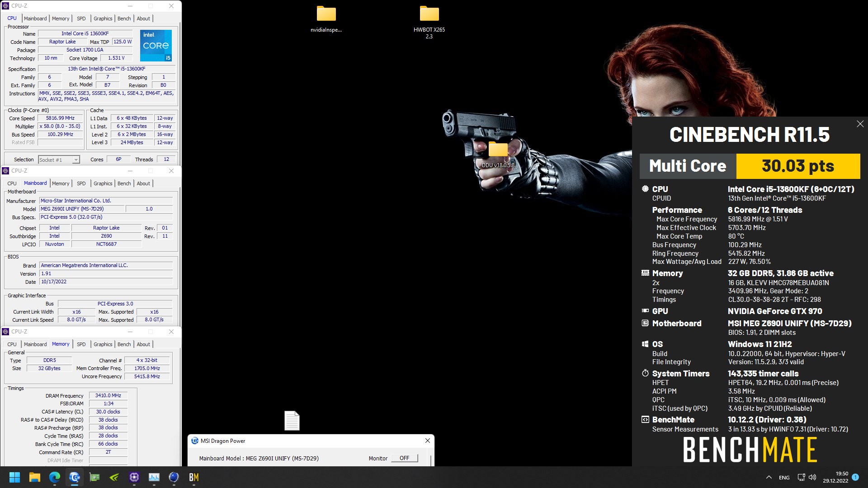This screenshot has height=488, width=868.
Task: Open the Graphics tab in the CPU-Z Motherboard window
Action: (x=103, y=183)
